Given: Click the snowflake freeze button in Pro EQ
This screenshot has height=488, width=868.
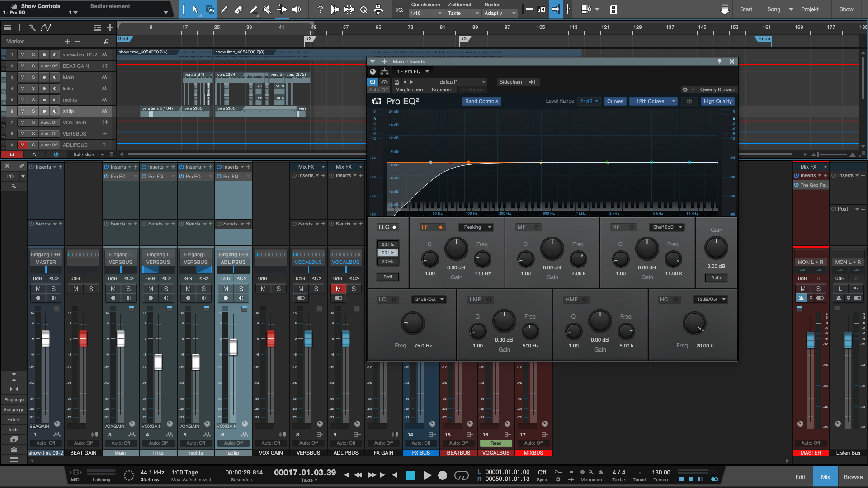Looking at the screenshot, I should (x=689, y=101).
